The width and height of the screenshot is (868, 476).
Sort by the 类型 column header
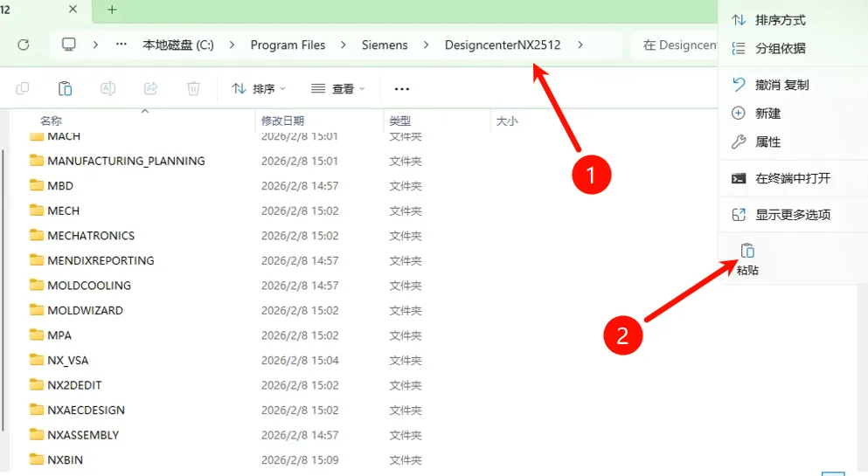pos(399,121)
